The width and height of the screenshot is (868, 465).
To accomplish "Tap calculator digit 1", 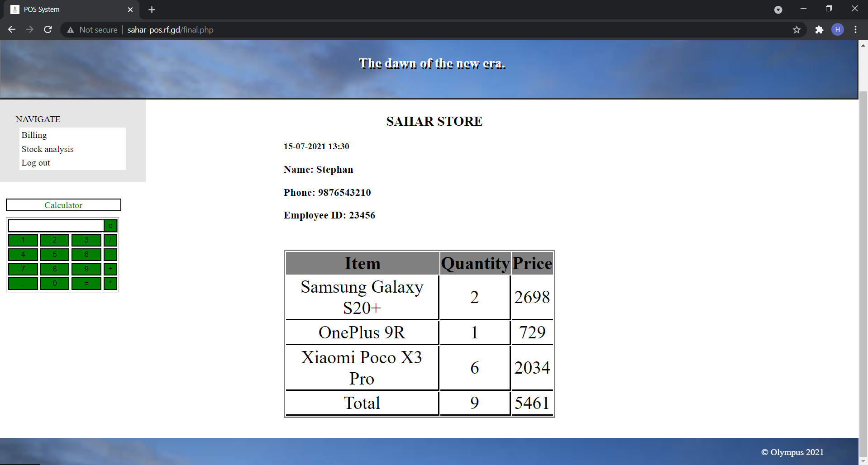I will click(23, 240).
